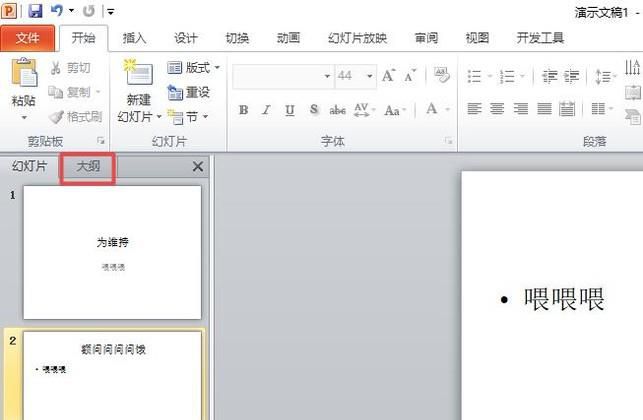Apply numbered list formatting
The height and width of the screenshot is (420, 643).
click(x=507, y=76)
